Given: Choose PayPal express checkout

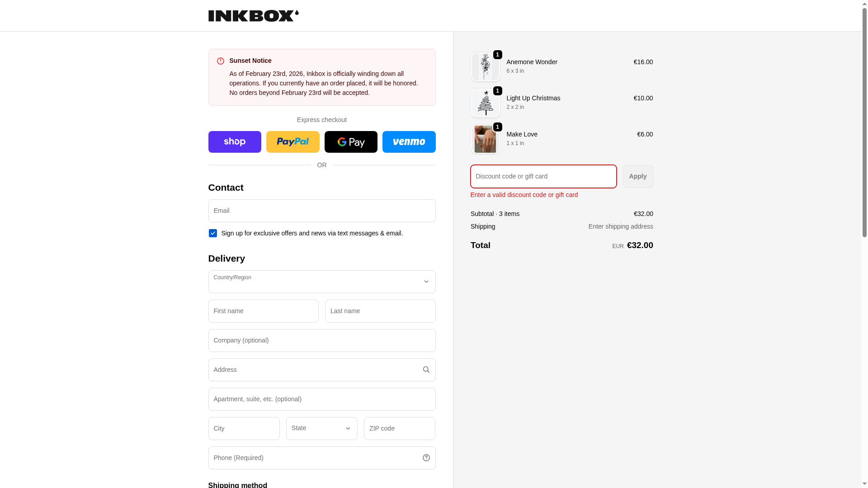Looking at the screenshot, I should click(292, 142).
